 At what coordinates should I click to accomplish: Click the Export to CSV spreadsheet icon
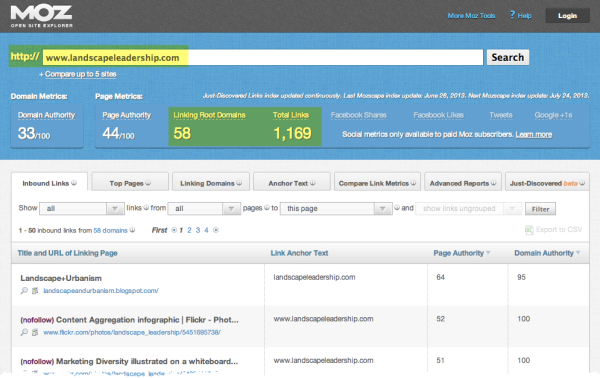point(529,230)
